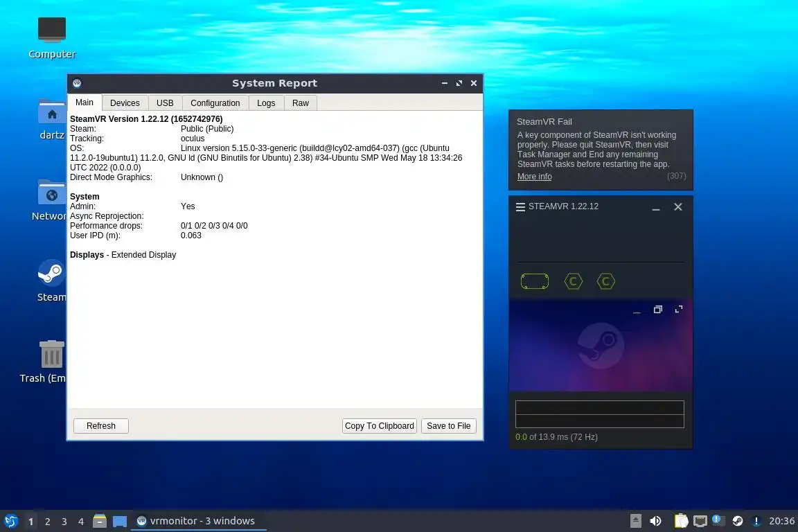Click Save to File button
Image resolution: width=798 pixels, height=532 pixels.
(x=448, y=425)
